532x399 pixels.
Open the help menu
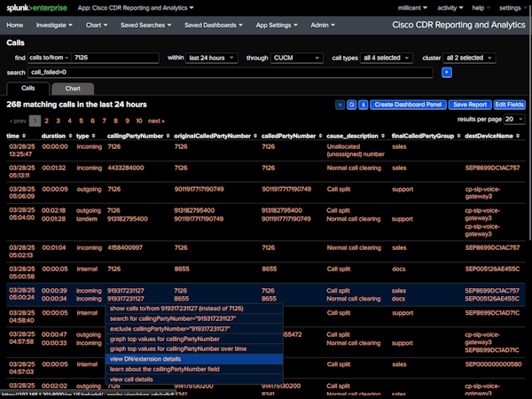coord(481,8)
